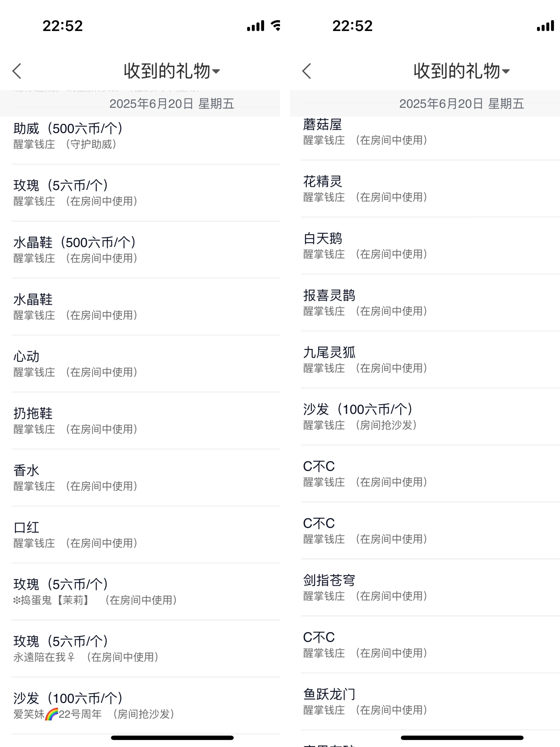Viewport: 560px width, 747px height.
Task: Tap the left cellular signal icon
Action: [256, 26]
